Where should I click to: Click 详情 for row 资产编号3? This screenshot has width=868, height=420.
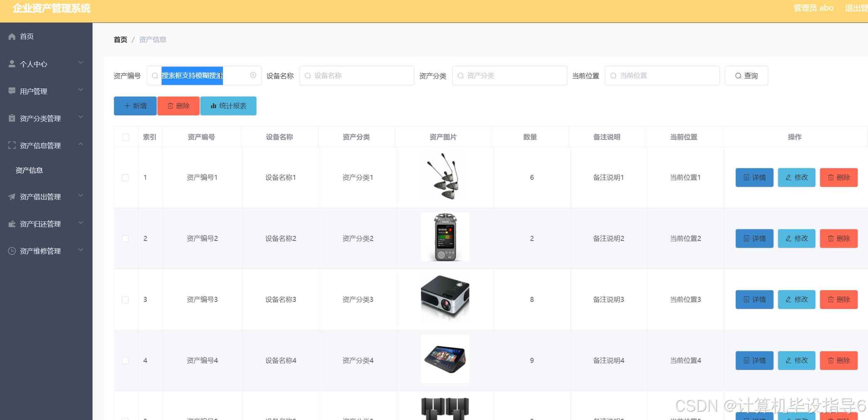(754, 299)
